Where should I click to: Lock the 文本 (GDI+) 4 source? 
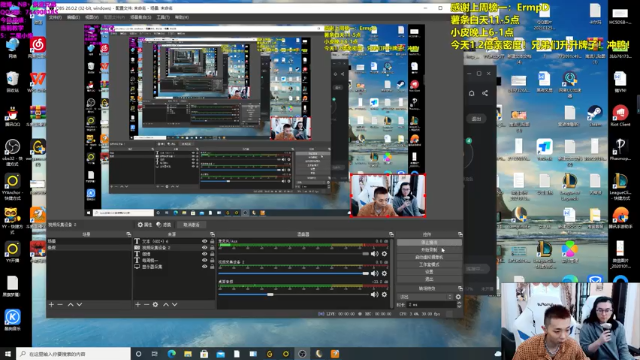(x=212, y=241)
